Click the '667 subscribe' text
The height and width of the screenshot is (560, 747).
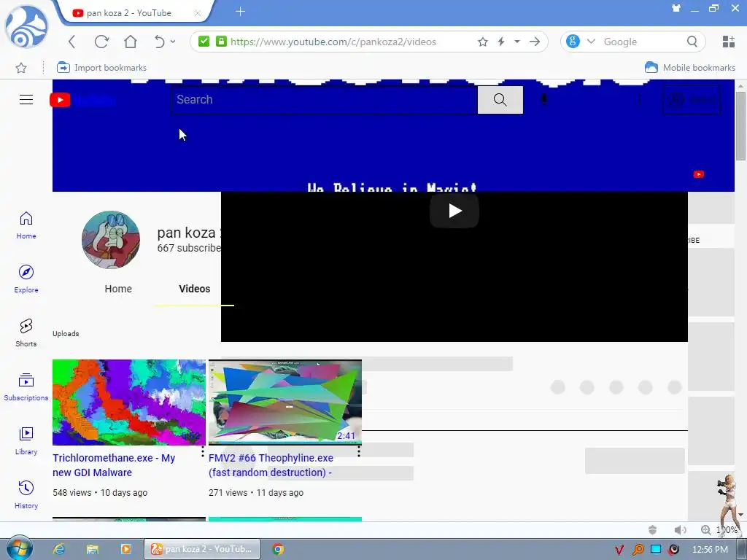(189, 248)
